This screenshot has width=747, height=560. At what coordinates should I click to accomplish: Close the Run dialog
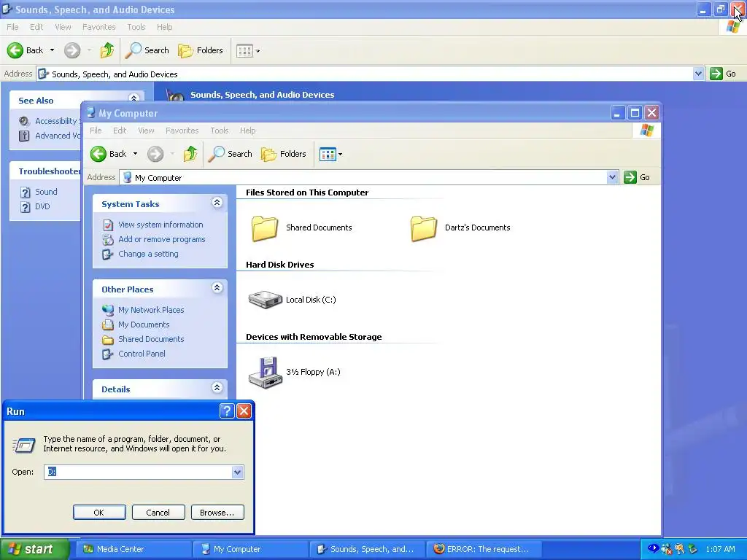pyautogui.click(x=244, y=411)
